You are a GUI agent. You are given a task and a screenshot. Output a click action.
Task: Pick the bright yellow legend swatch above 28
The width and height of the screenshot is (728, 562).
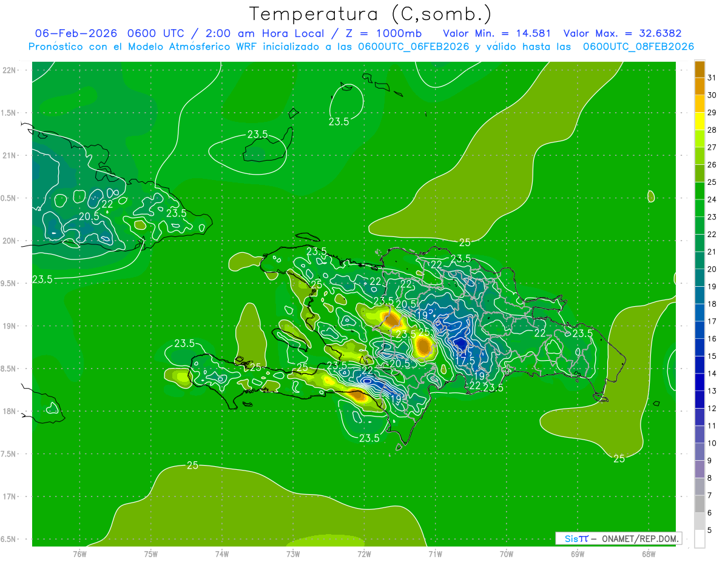[699, 121]
